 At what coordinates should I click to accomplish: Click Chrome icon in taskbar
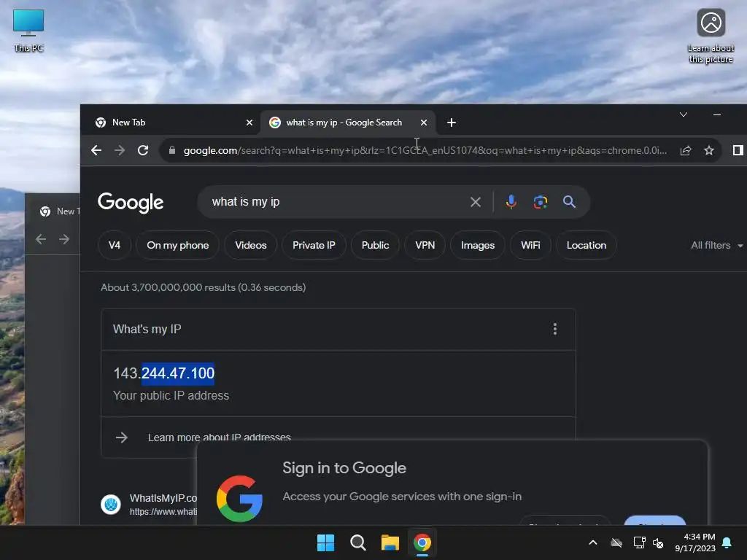coord(422,542)
